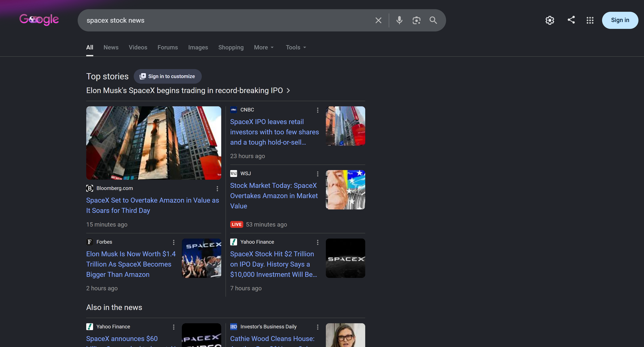Open SpaceX Set to Overtake Amazon article
The width and height of the screenshot is (644, 347).
pyautogui.click(x=153, y=205)
